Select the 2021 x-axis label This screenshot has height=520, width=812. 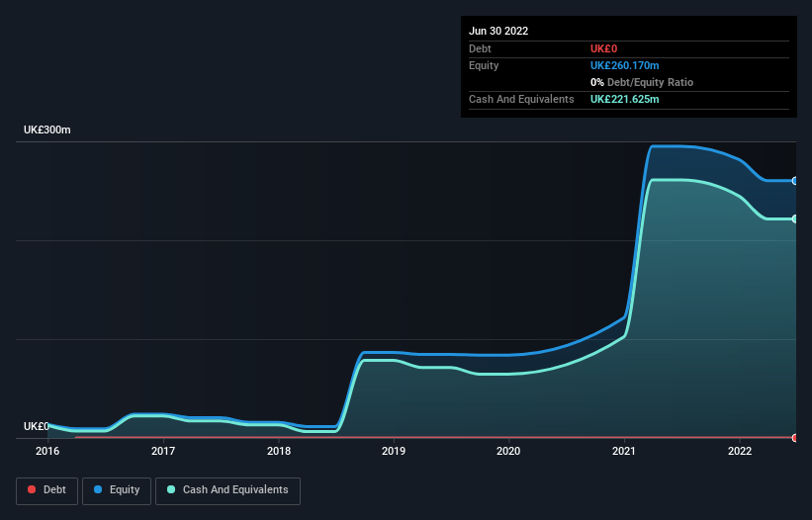624,451
